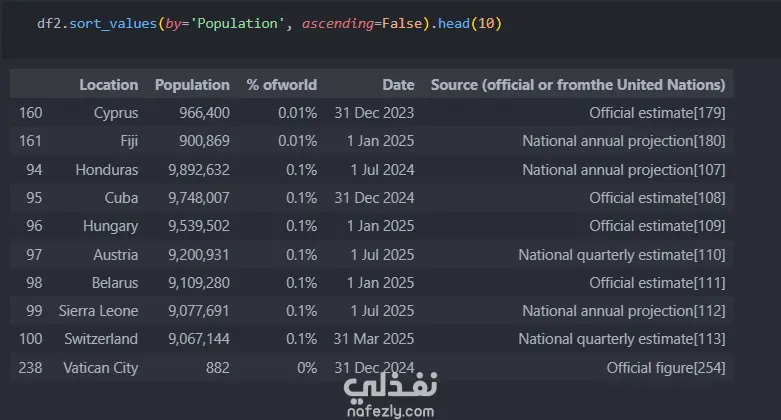Click the Population column header

click(x=192, y=85)
